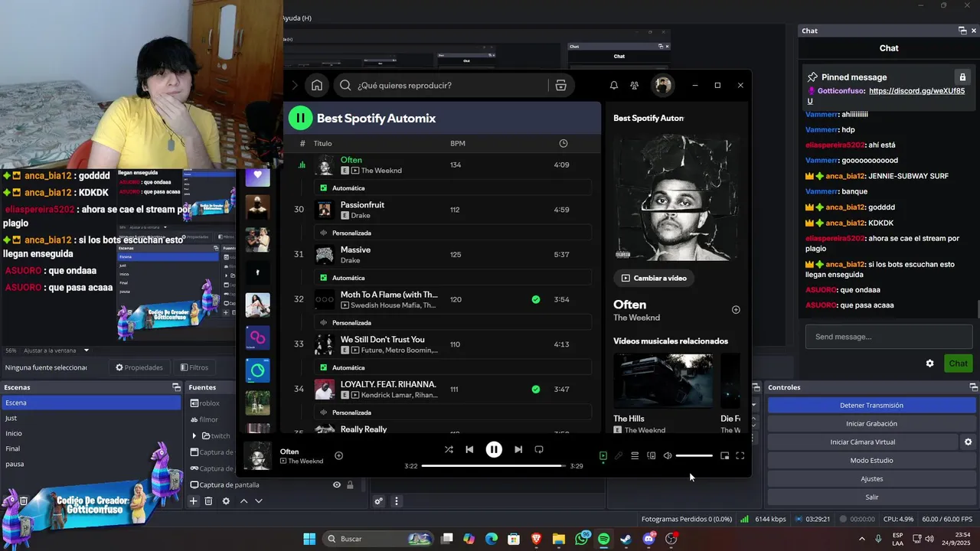Send message with green Chat button
Screen dimensions: 980x551
tap(959, 364)
